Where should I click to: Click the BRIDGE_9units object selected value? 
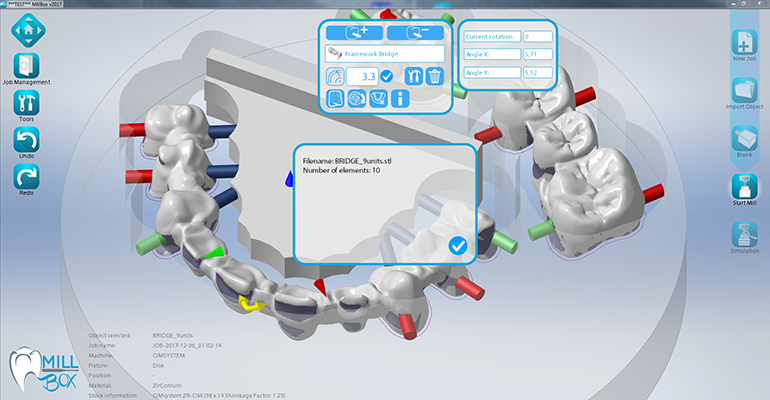pos(172,336)
